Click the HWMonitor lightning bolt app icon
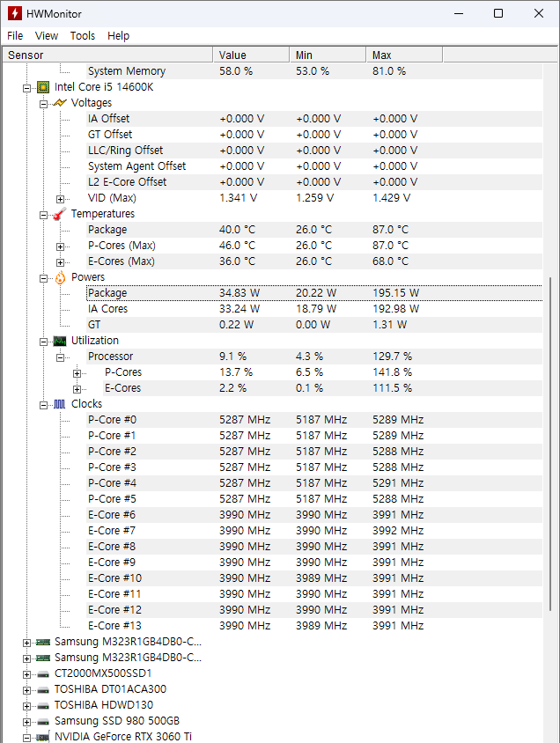The image size is (560, 743). (15, 13)
